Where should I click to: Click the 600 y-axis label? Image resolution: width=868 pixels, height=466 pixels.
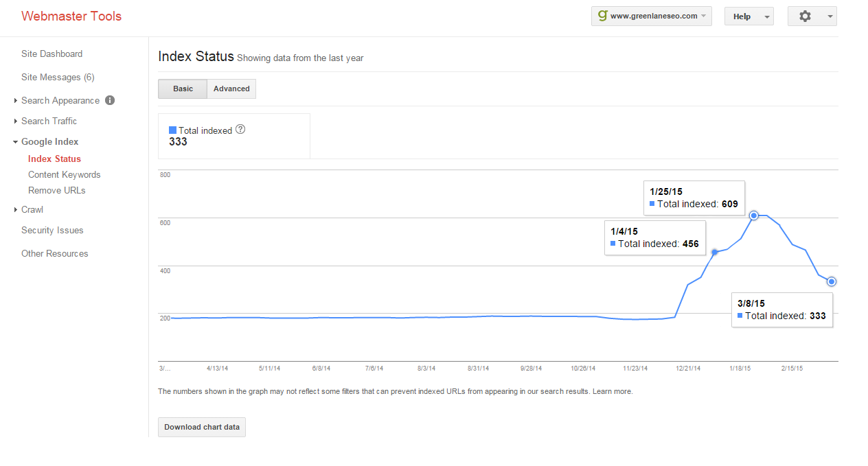click(x=165, y=222)
